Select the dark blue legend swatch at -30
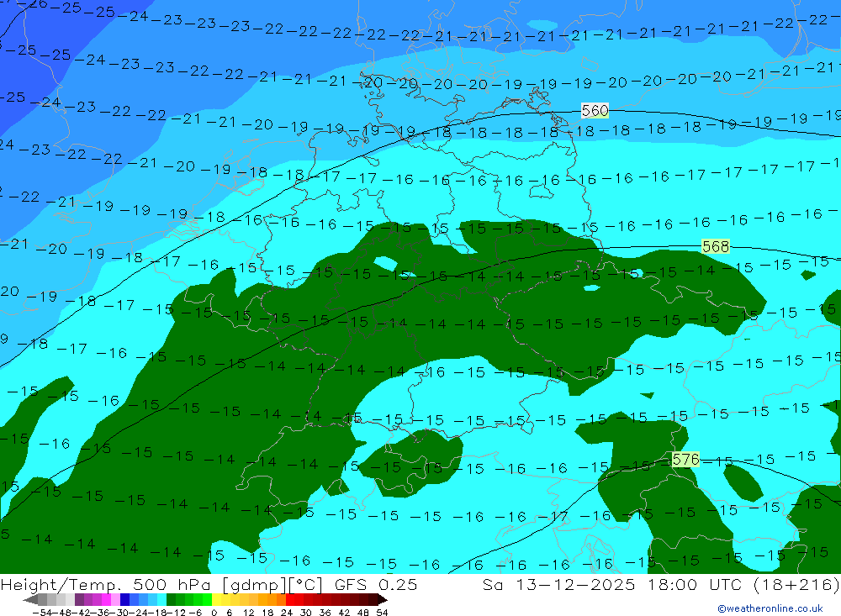This screenshot has height=616, width=841. click(124, 600)
